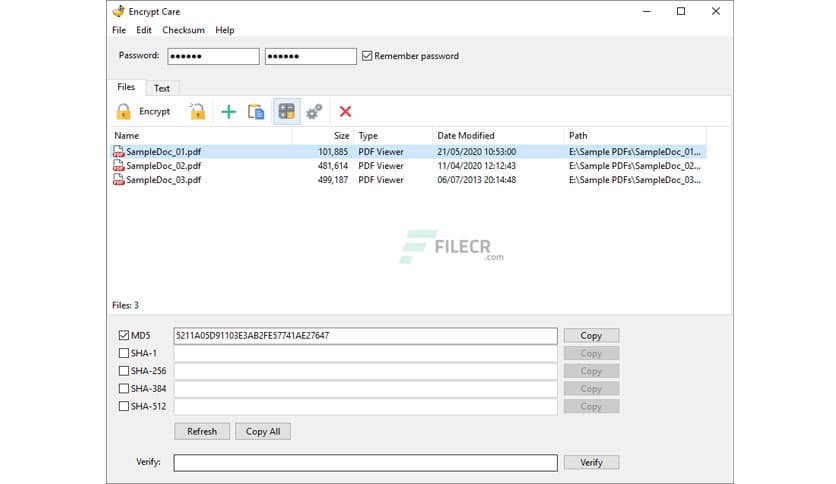Sort by the Path column header
The width and height of the screenshot is (836, 484).
[634, 135]
